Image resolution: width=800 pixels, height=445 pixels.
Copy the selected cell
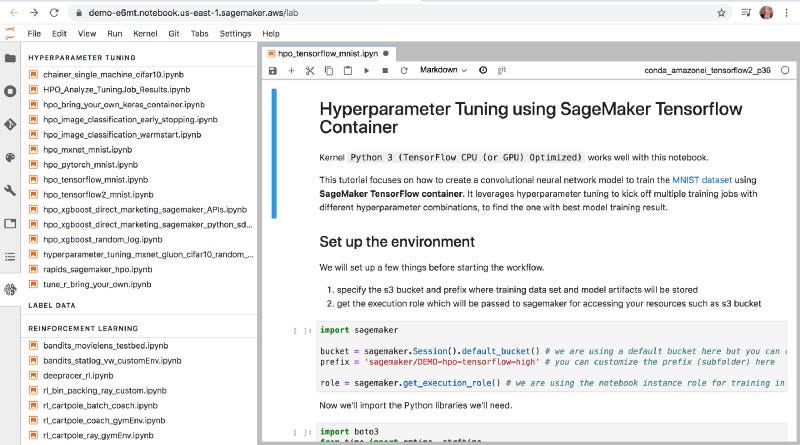pyautogui.click(x=329, y=70)
